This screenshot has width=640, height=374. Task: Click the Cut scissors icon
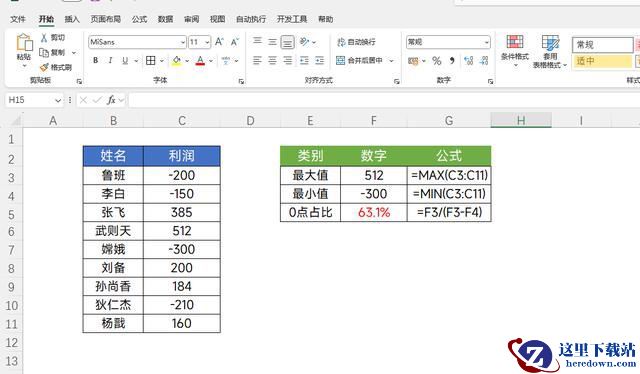(x=44, y=38)
